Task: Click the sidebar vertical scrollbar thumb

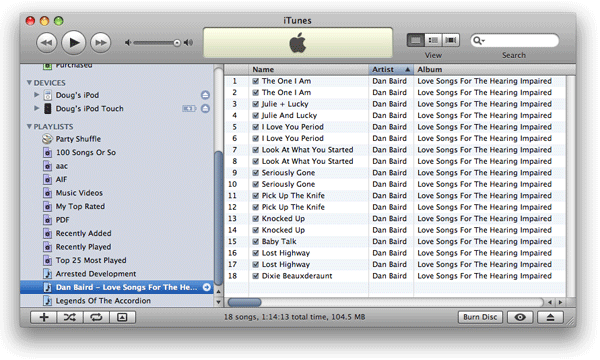Action: tap(218, 218)
